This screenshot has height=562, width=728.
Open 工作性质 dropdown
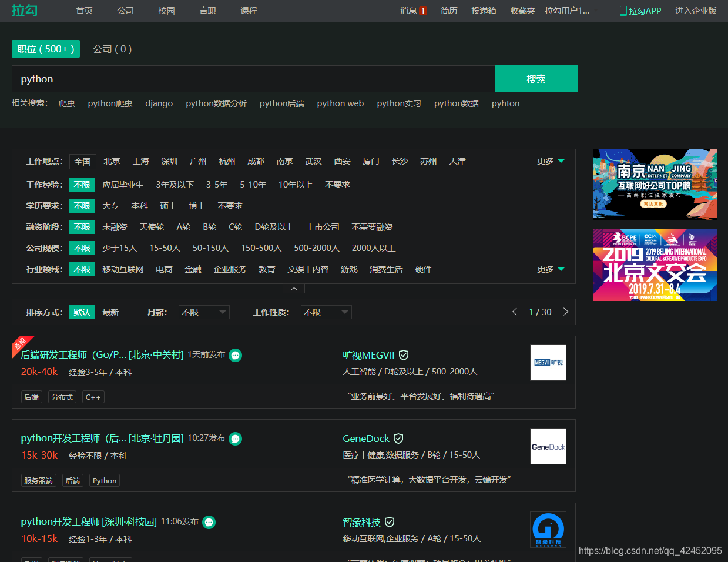pyautogui.click(x=326, y=312)
